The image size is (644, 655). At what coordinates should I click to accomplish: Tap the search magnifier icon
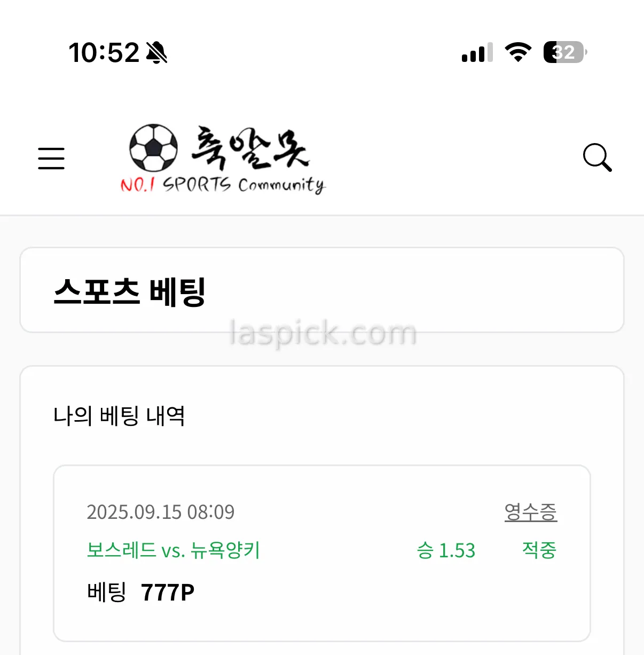[597, 157]
